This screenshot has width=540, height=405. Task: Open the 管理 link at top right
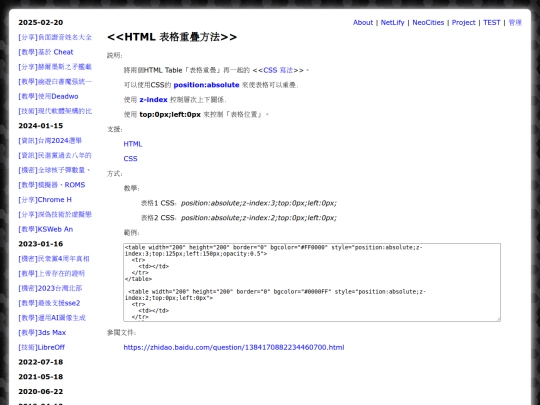coord(515,23)
